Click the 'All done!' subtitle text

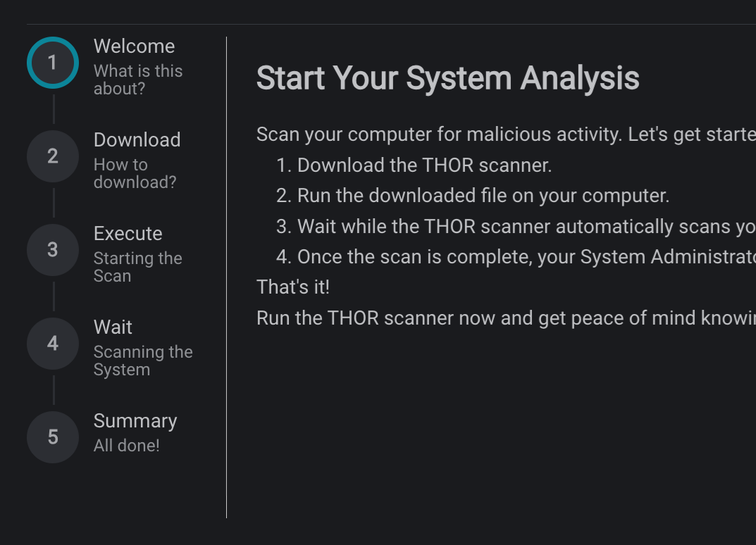pos(126,446)
